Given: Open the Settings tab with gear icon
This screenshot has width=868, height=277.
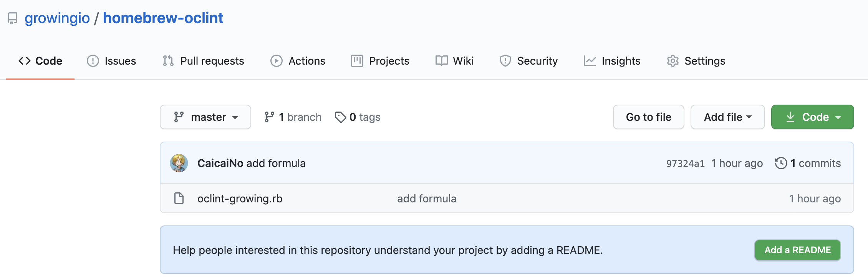Looking at the screenshot, I should coord(696,61).
